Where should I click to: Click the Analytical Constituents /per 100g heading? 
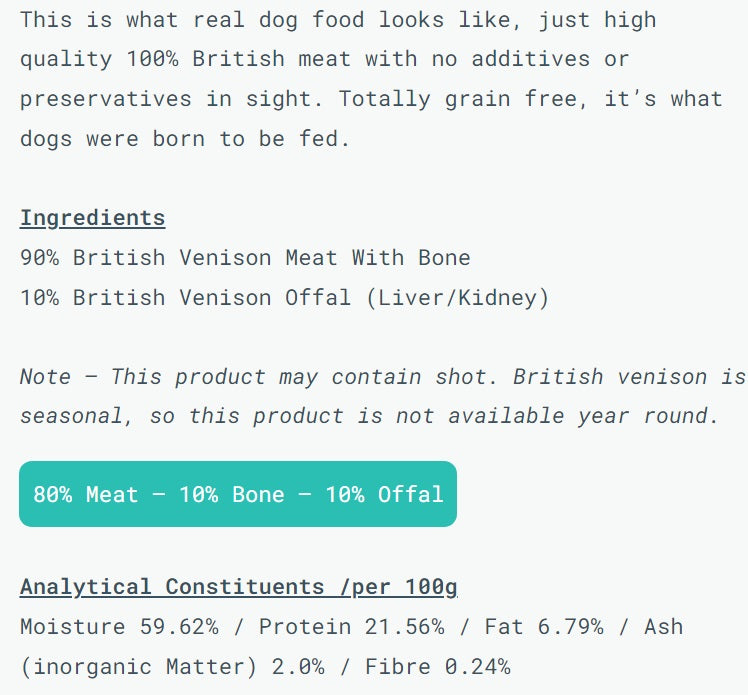point(238,587)
